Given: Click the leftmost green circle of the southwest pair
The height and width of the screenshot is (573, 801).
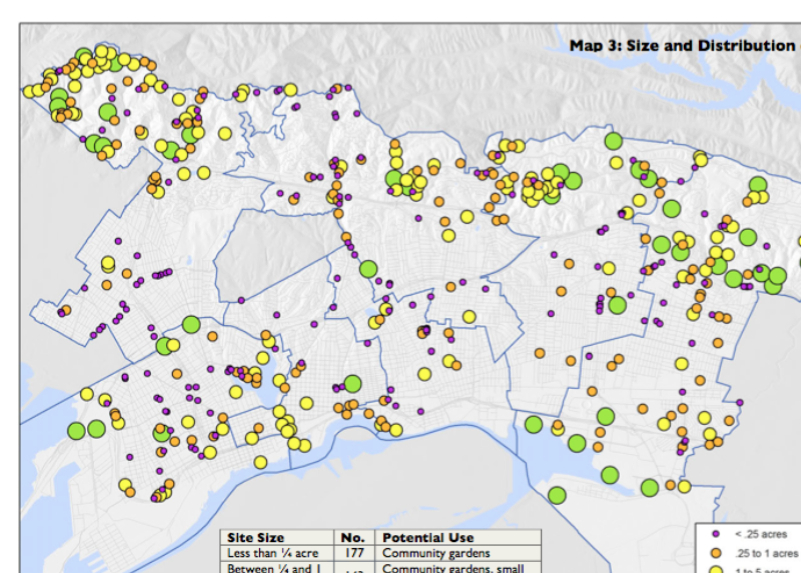Looking at the screenshot, I should (77, 430).
